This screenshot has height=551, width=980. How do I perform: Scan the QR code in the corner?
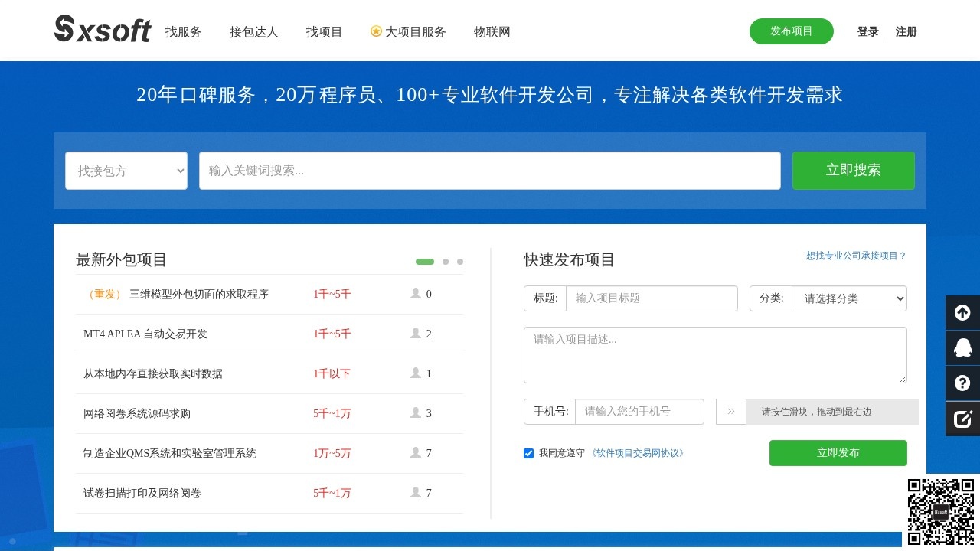click(x=940, y=511)
